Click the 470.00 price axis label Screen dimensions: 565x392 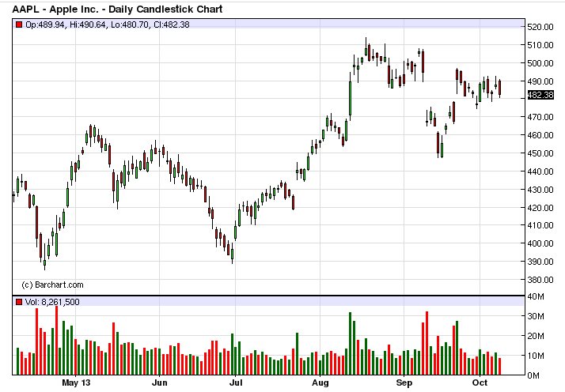pos(540,117)
